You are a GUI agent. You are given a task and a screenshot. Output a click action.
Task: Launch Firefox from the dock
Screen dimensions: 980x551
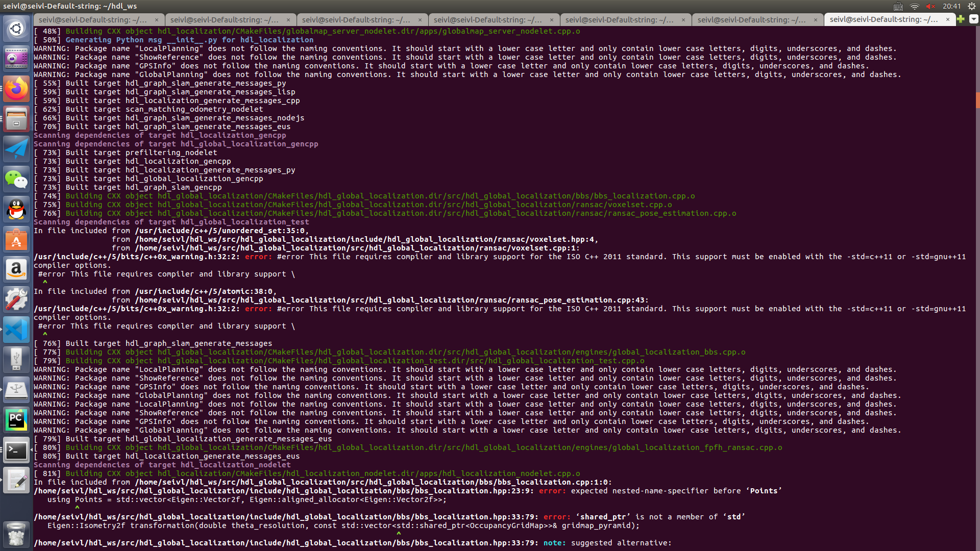16,88
